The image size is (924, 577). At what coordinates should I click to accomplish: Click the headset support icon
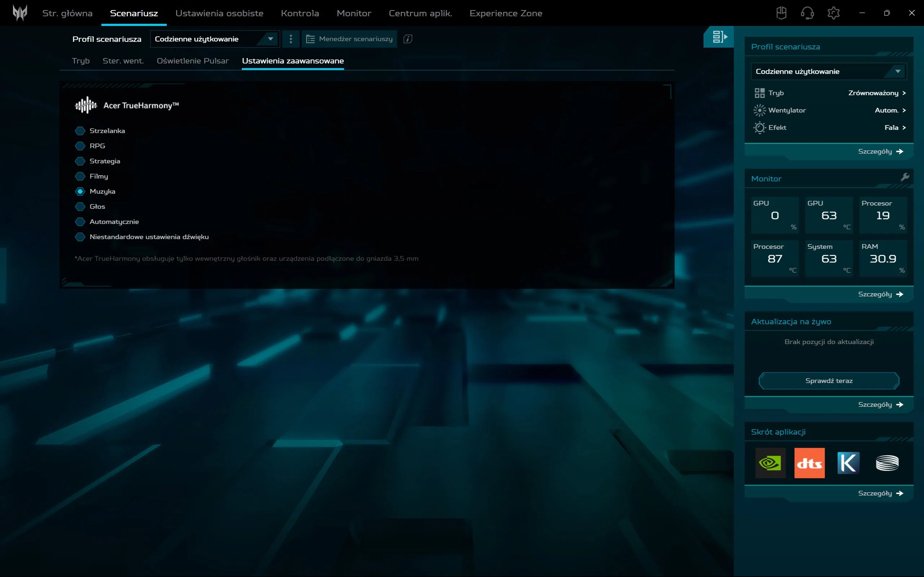(807, 13)
